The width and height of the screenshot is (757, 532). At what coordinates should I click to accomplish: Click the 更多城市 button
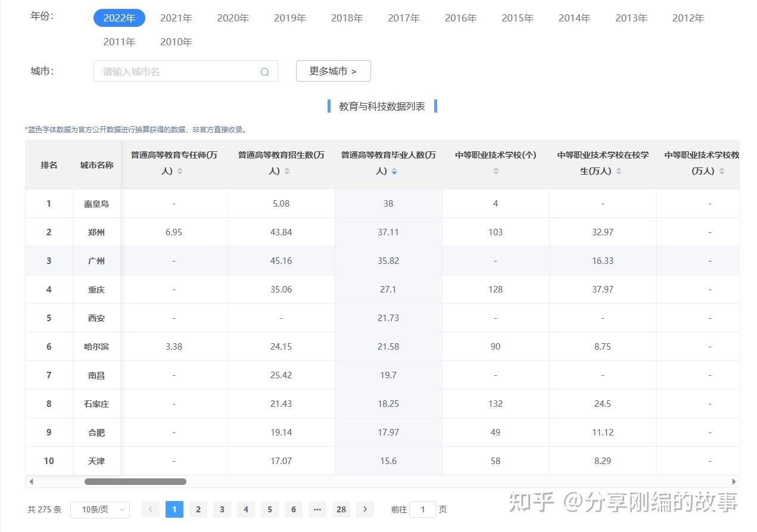point(334,71)
